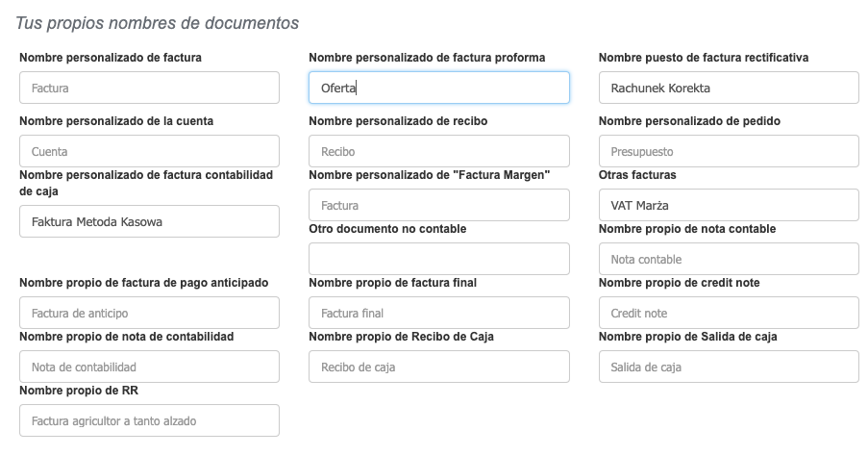Click the 'Nombre propio de RR' label
868x456 pixels.
coord(79,391)
